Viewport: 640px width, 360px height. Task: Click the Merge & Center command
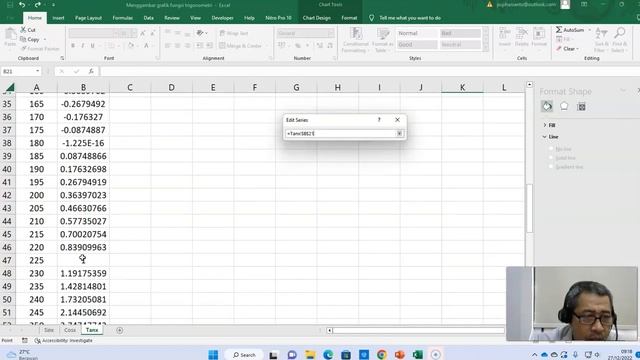point(240,46)
